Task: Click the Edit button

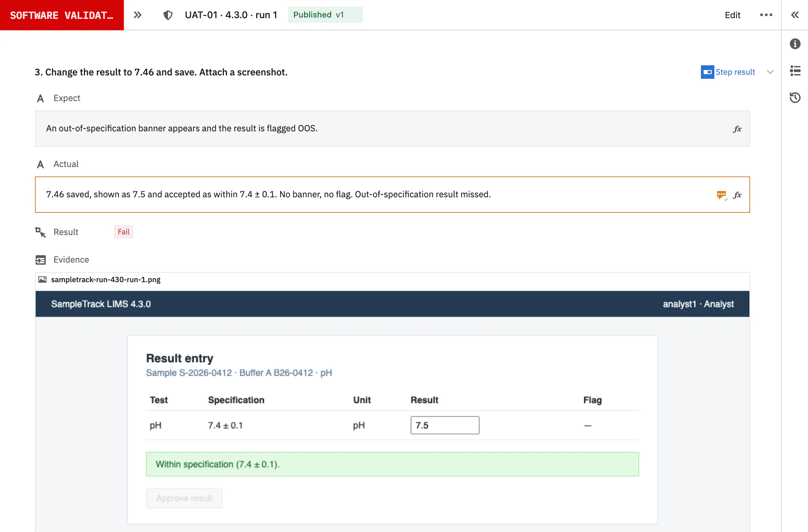Action: pyautogui.click(x=732, y=15)
